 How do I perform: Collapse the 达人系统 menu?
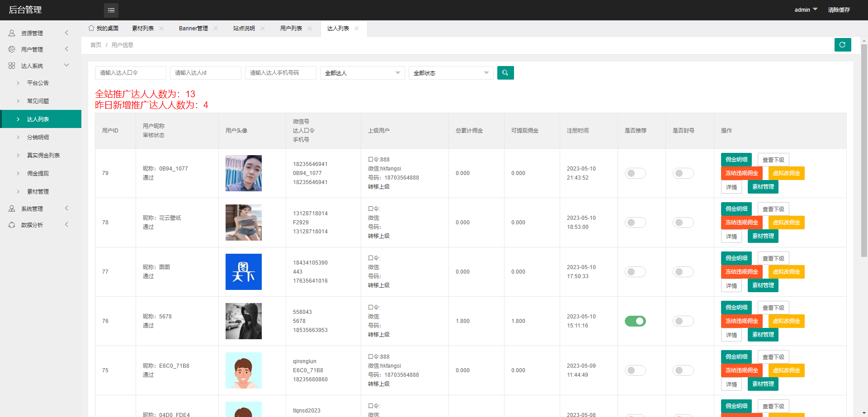coord(41,66)
